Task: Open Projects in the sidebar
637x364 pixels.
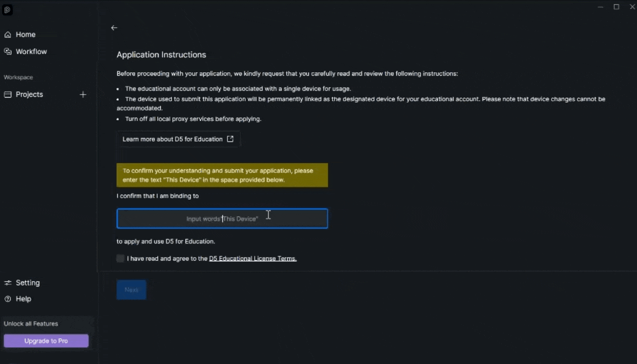Action: pyautogui.click(x=24, y=95)
